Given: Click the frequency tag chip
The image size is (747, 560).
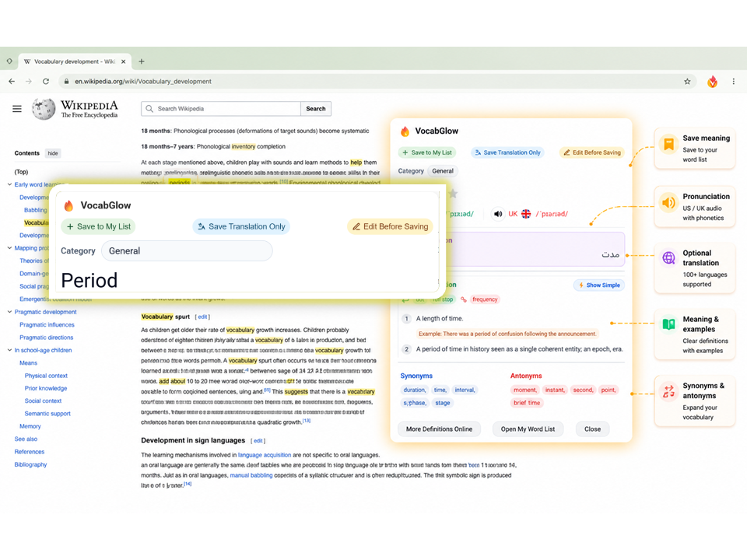Looking at the screenshot, I should 485,299.
